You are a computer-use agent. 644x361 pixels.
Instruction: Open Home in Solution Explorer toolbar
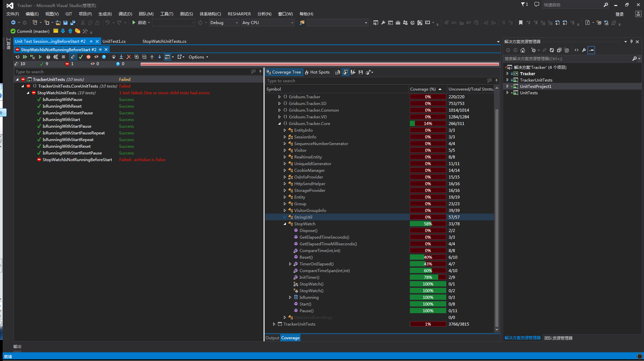click(523, 50)
